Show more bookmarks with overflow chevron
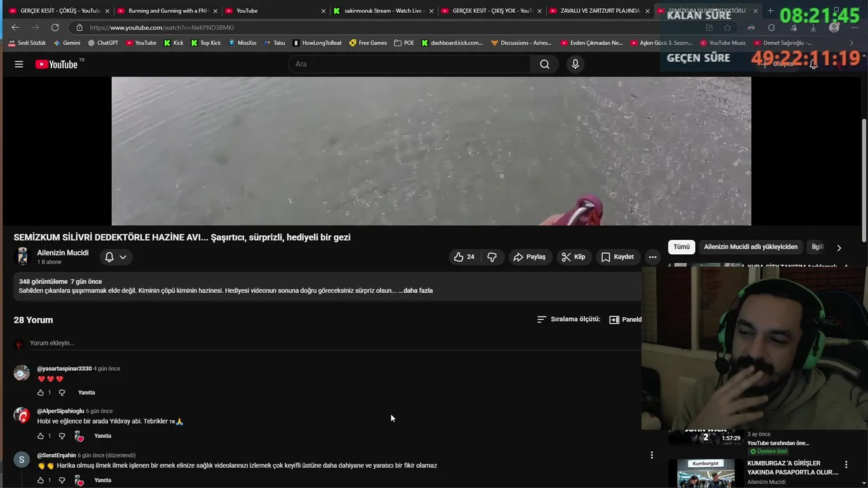 click(x=852, y=43)
